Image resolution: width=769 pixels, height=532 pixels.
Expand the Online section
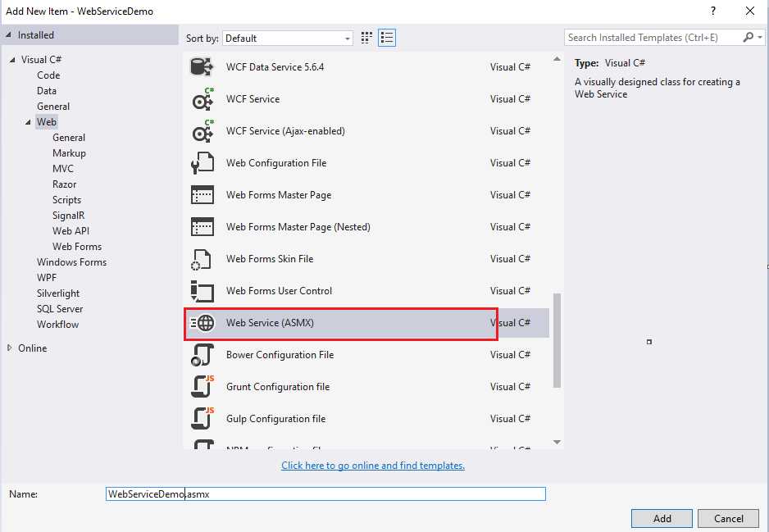click(9, 348)
